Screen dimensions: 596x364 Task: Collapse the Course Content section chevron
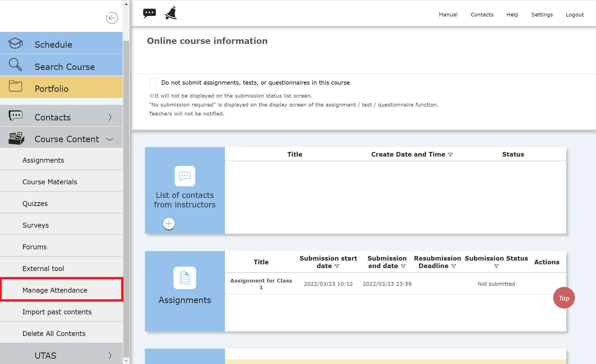[109, 139]
